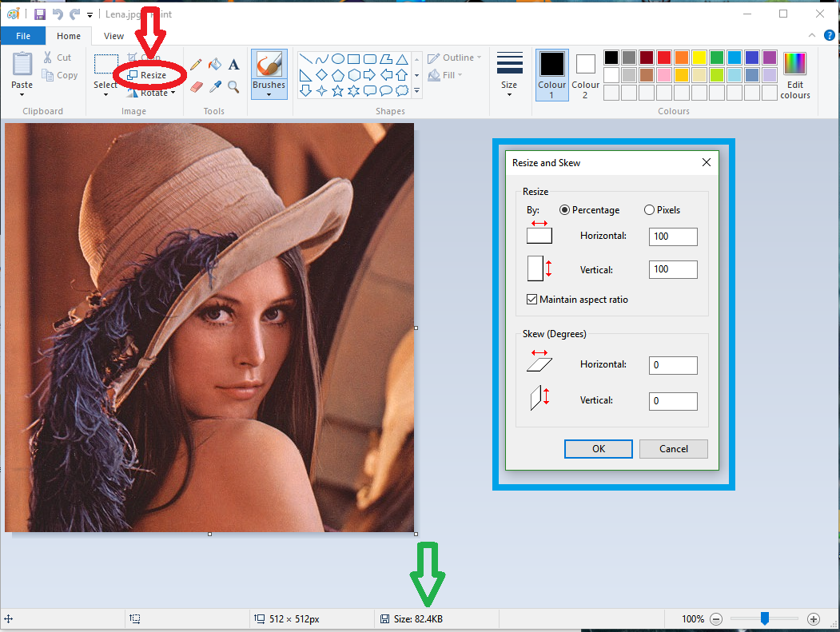The image size is (840, 632).
Task: Select the Magnifier tool
Action: [233, 86]
